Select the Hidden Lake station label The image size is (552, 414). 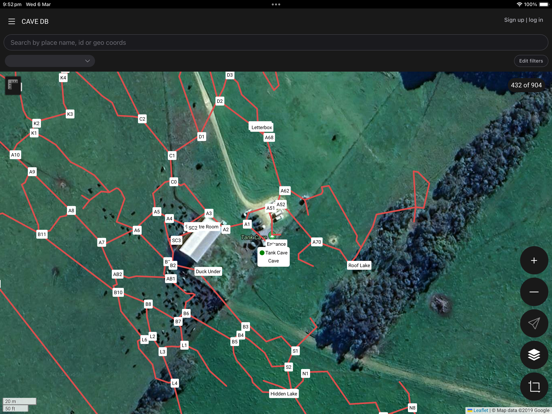[x=283, y=394]
